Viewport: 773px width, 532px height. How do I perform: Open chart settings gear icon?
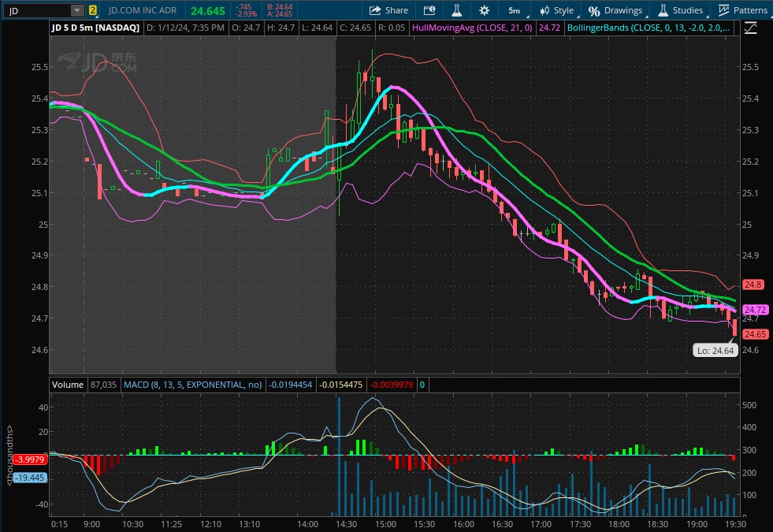pos(484,10)
